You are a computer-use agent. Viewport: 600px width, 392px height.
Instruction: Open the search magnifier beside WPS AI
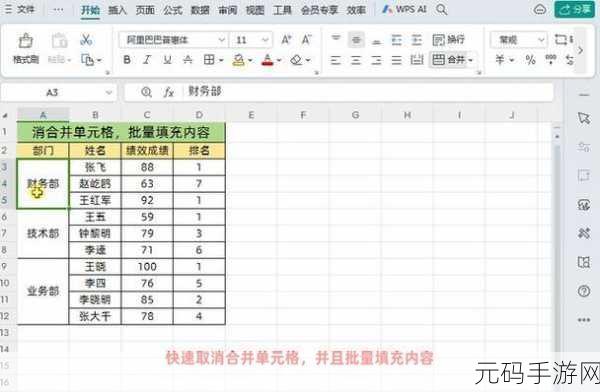coord(442,9)
